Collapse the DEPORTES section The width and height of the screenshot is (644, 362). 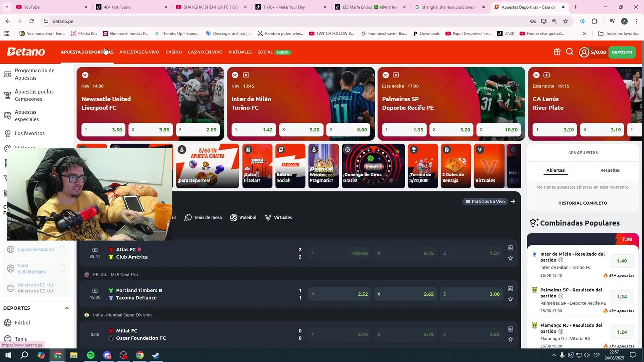click(x=67, y=308)
